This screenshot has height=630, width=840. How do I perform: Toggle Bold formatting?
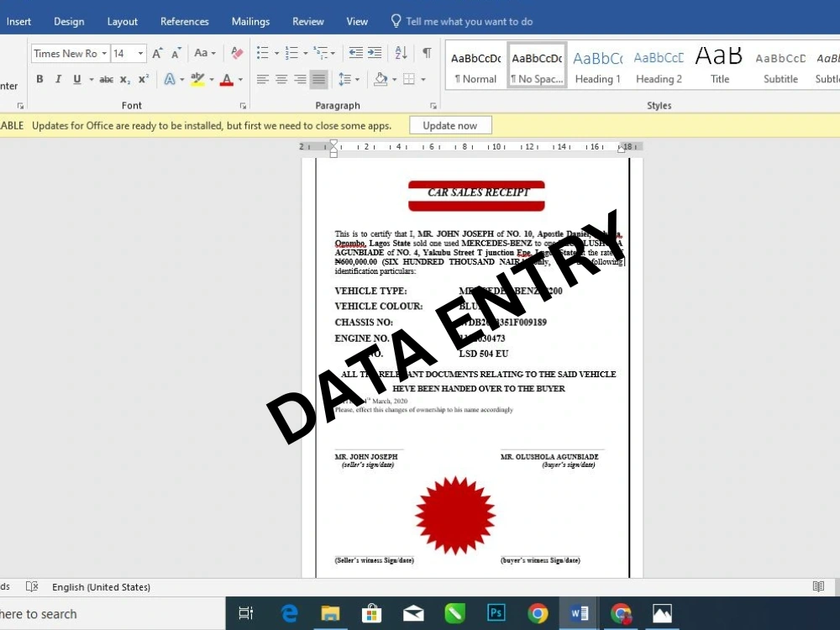[x=39, y=79]
